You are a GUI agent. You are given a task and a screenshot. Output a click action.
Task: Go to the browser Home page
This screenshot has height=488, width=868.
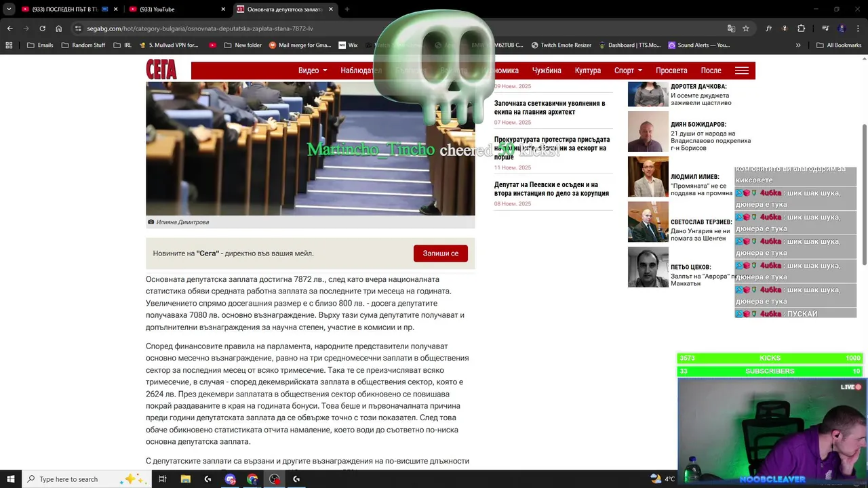(x=58, y=28)
